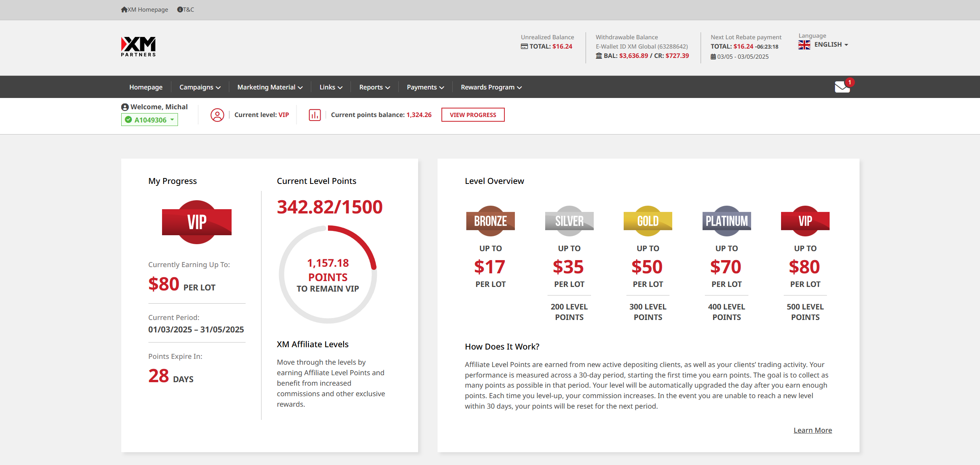The width and height of the screenshot is (980, 465).
Task: Open the Learn More link
Action: 813,430
